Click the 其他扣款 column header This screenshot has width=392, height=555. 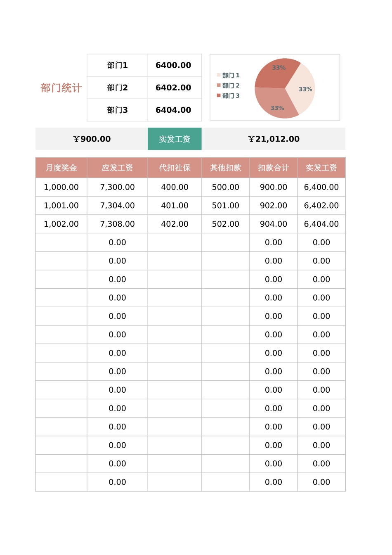225,168
